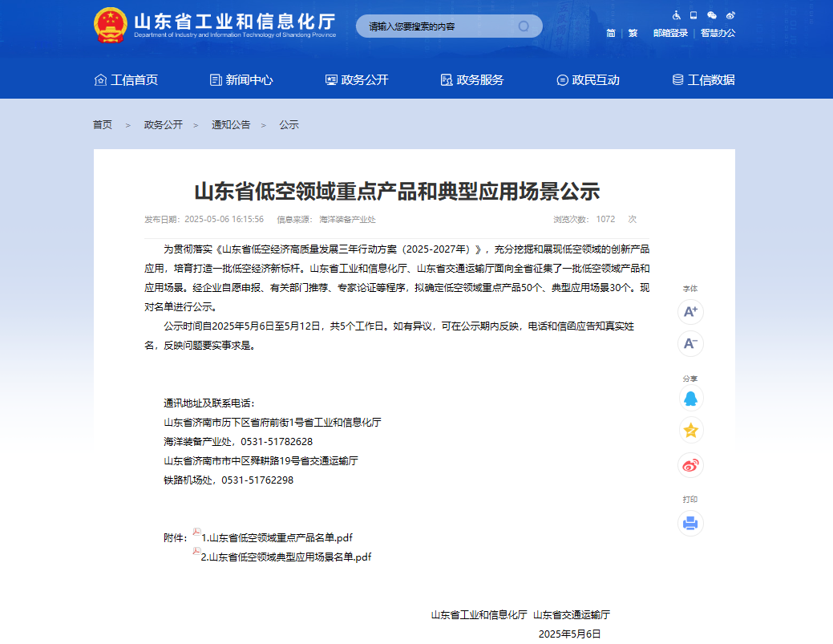Click the article title 山东省低空领域重点产品和典型应用场景公示
The image size is (833, 644).
pyautogui.click(x=398, y=192)
